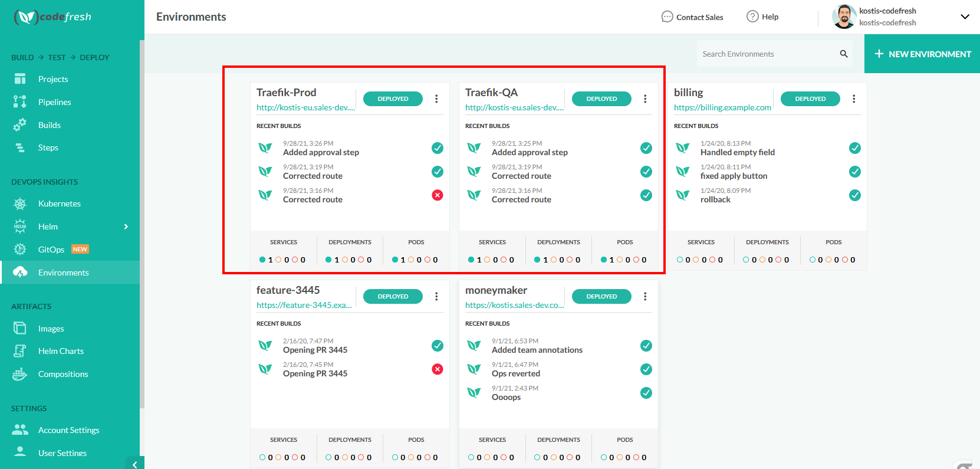The width and height of the screenshot is (980, 469).
Task: Select the GitOps menu item
Action: (x=51, y=250)
